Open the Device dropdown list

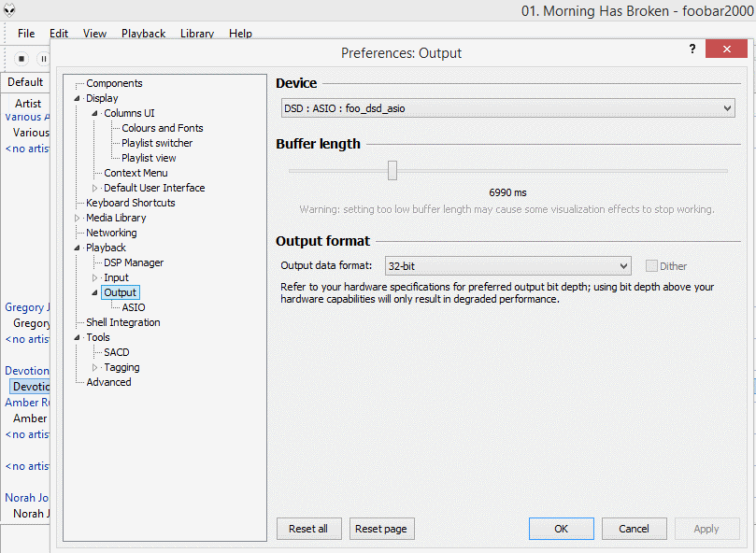pyautogui.click(x=507, y=108)
